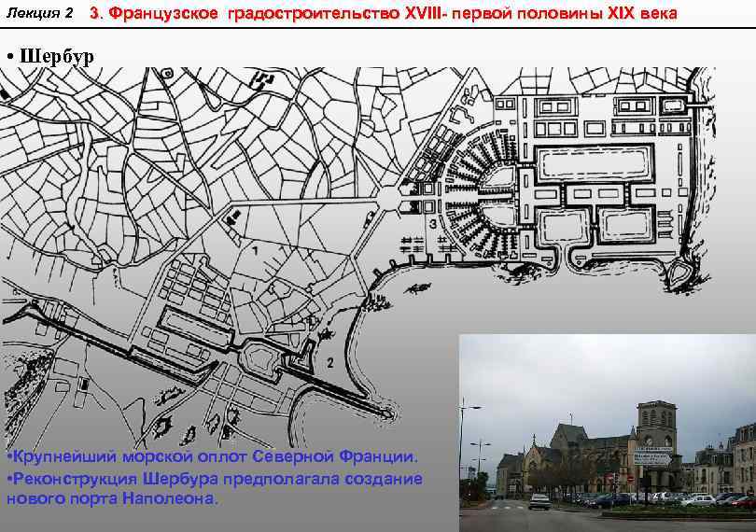Click the text 'нового порта Наполеона.'
This screenshot has width=756, height=532.
(112, 497)
